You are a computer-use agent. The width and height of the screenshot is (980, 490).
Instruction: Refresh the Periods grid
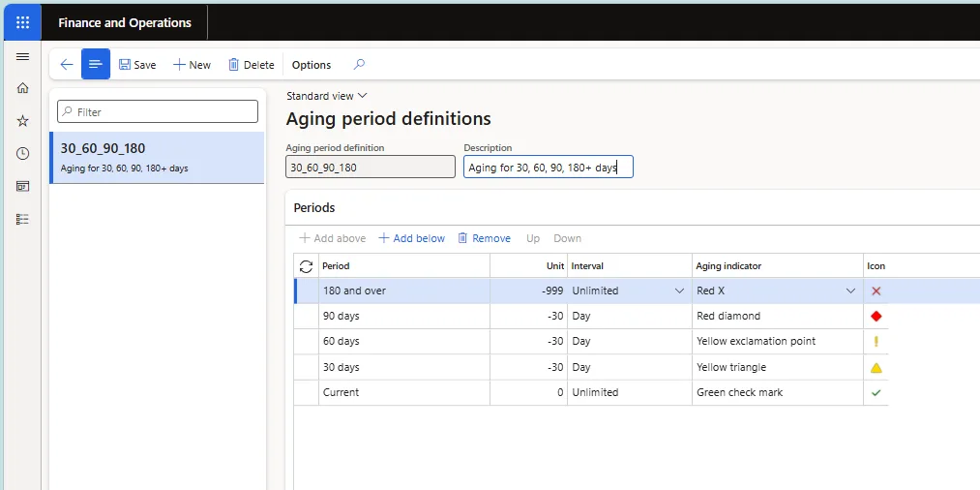tap(306, 266)
